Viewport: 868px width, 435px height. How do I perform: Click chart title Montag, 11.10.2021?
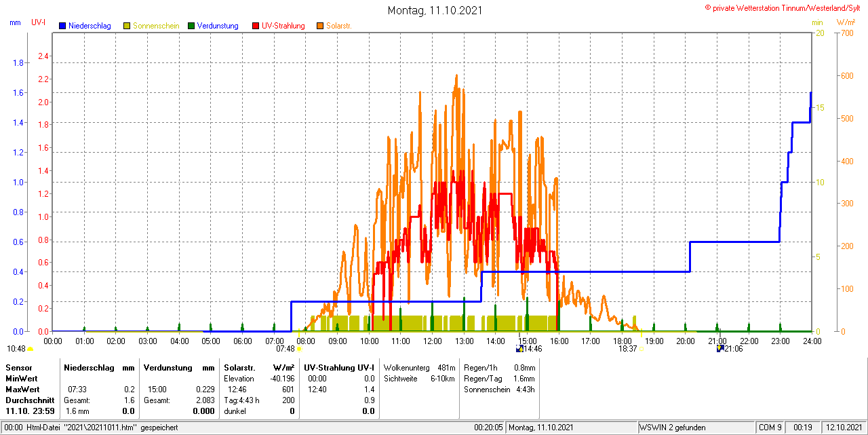[436, 10]
